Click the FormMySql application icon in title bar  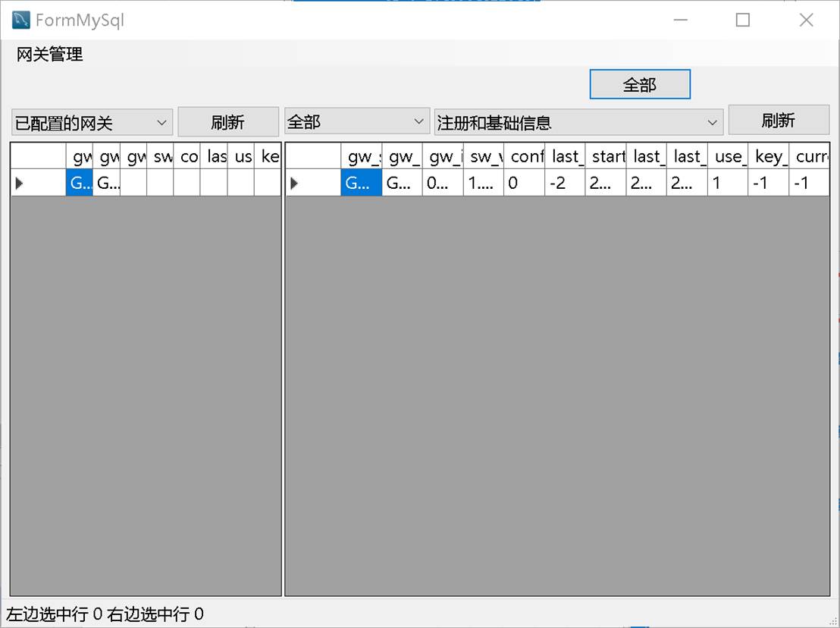[21, 20]
